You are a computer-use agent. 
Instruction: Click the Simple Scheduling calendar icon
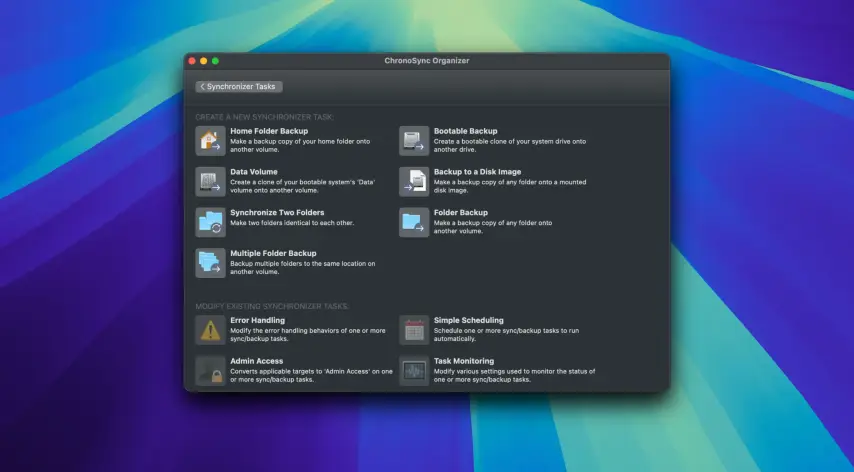(x=414, y=330)
